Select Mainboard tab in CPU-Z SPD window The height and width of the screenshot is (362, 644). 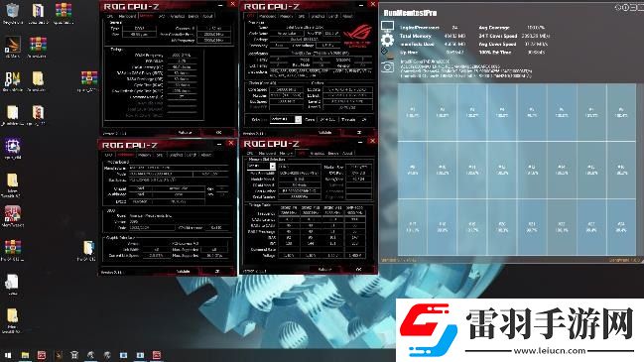pyautogui.click(x=267, y=153)
